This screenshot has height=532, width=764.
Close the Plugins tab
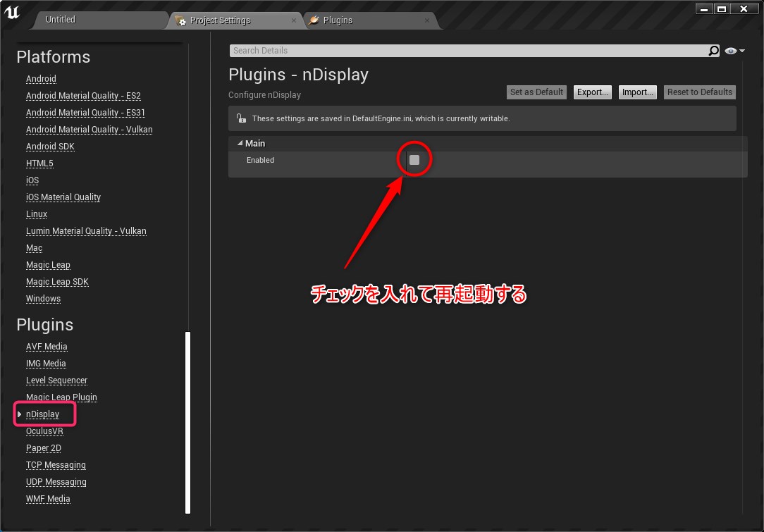[427, 20]
